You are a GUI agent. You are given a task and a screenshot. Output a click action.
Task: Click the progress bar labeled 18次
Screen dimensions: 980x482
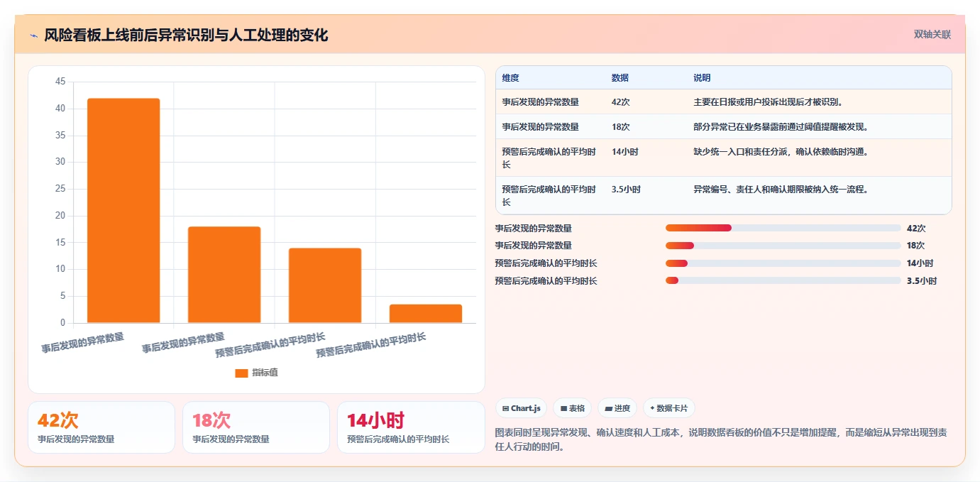(x=783, y=246)
